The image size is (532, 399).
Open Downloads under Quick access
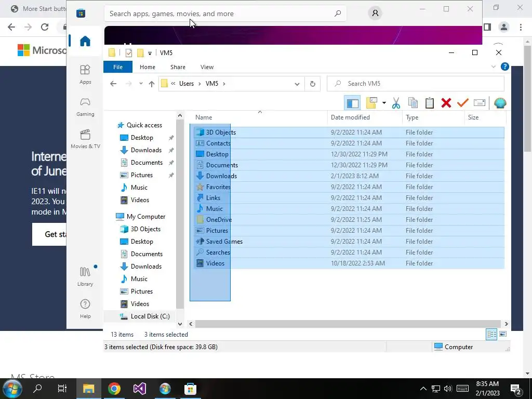(x=146, y=150)
